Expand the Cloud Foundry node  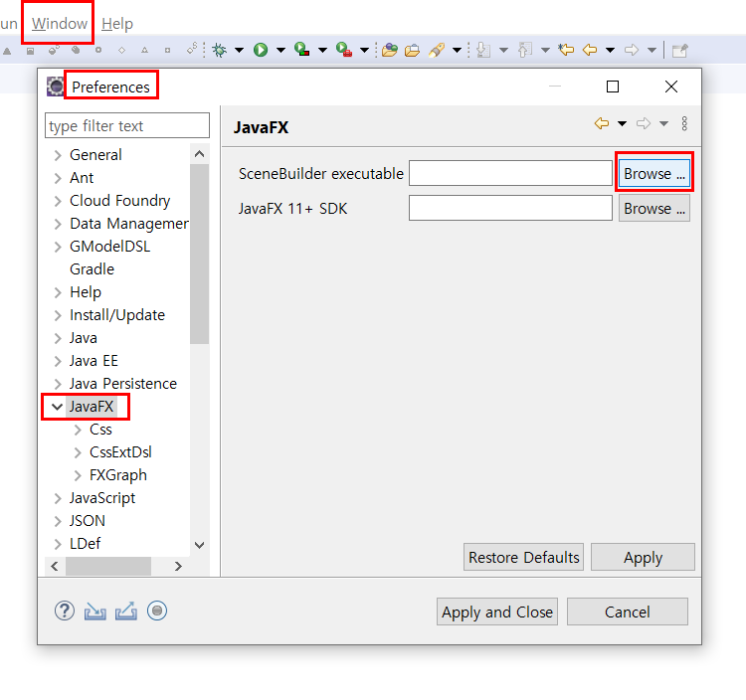tap(58, 201)
